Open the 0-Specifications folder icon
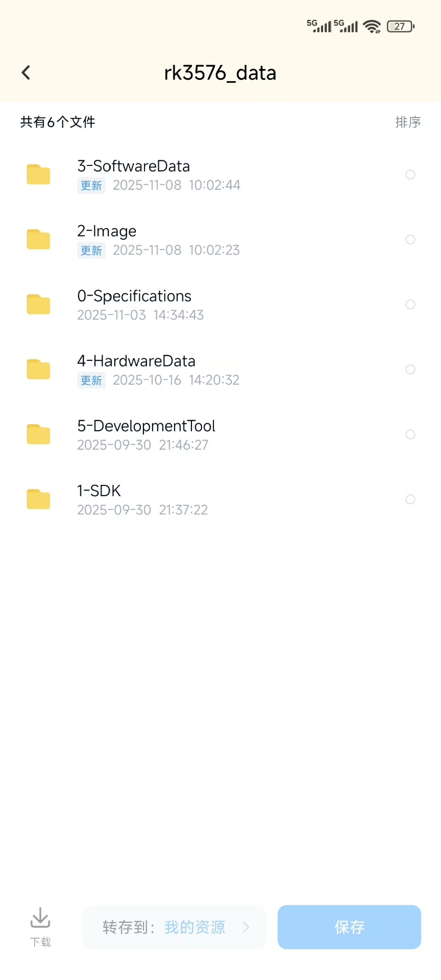441x980 pixels. [x=38, y=304]
